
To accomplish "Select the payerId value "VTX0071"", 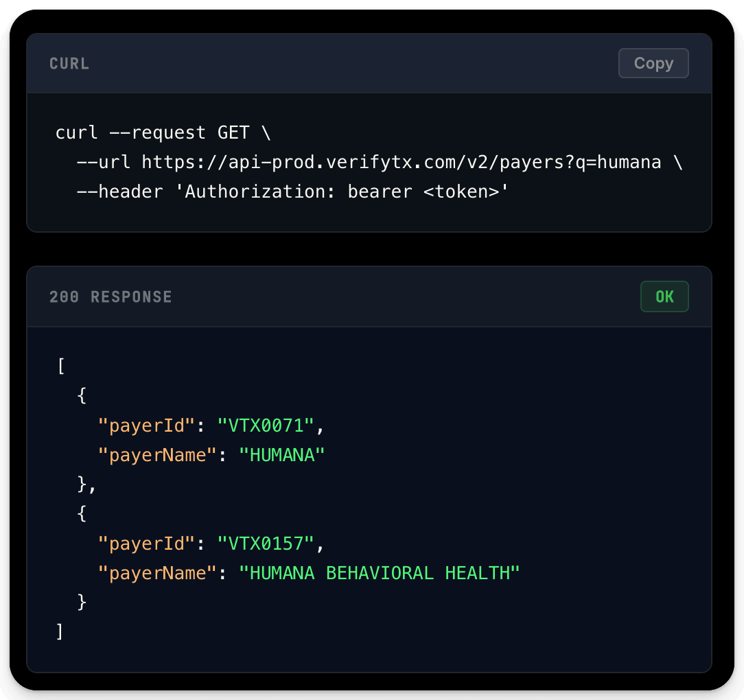I will tap(266, 425).
